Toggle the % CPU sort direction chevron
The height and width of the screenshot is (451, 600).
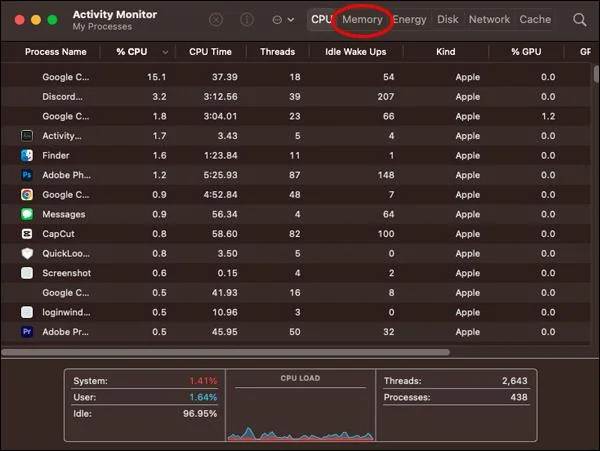pyautogui.click(x=165, y=52)
